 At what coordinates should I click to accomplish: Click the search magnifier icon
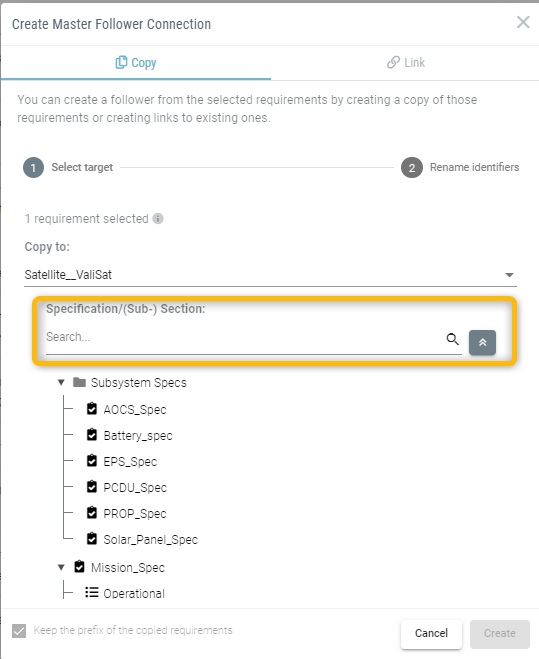(452, 339)
